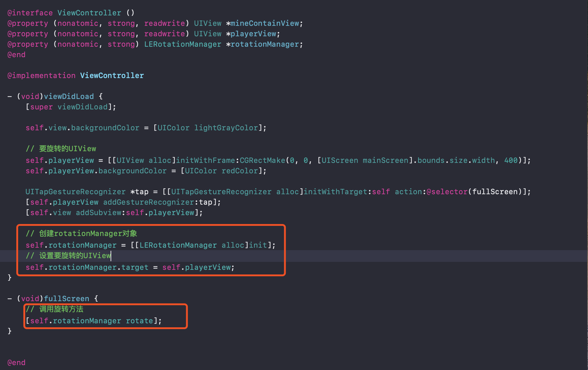The width and height of the screenshot is (588, 370).
Task: Click 'redColor' in the playerView color line
Action: [240, 171]
